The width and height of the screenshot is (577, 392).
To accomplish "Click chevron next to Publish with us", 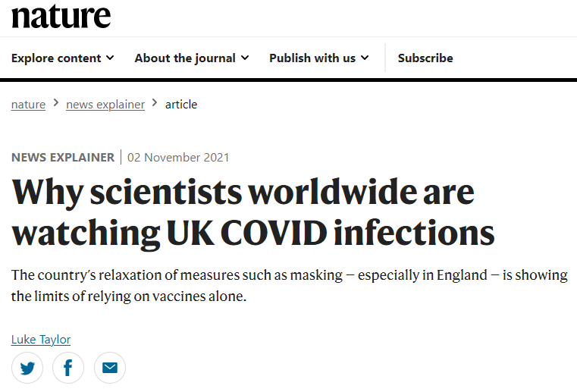I will [365, 58].
